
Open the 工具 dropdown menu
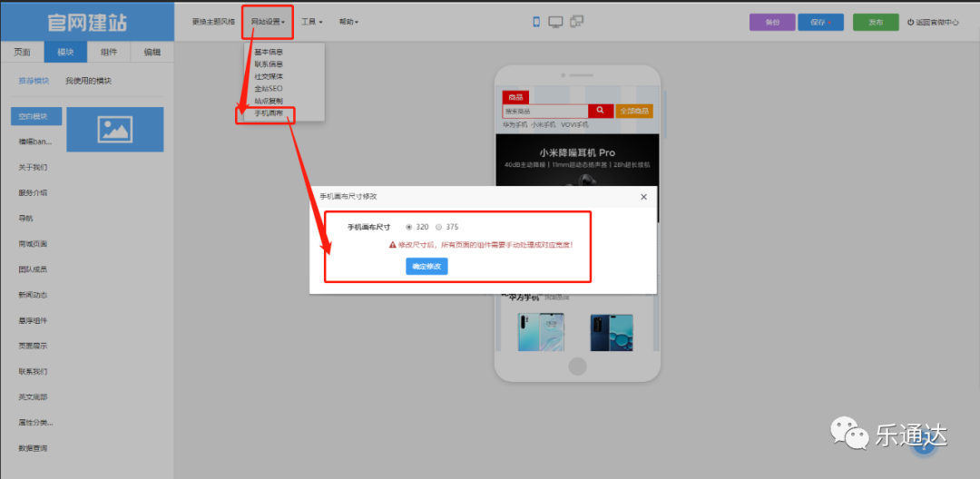[312, 22]
